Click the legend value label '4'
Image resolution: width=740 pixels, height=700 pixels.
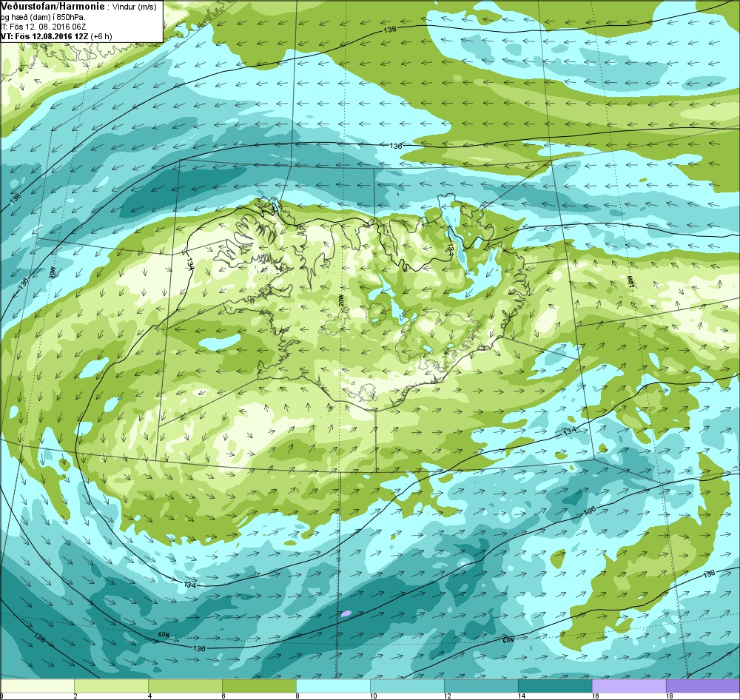coord(149,696)
